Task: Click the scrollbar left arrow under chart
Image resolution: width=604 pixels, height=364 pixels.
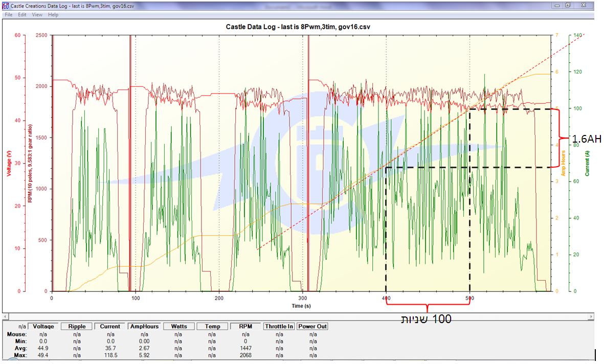Action: point(6,316)
